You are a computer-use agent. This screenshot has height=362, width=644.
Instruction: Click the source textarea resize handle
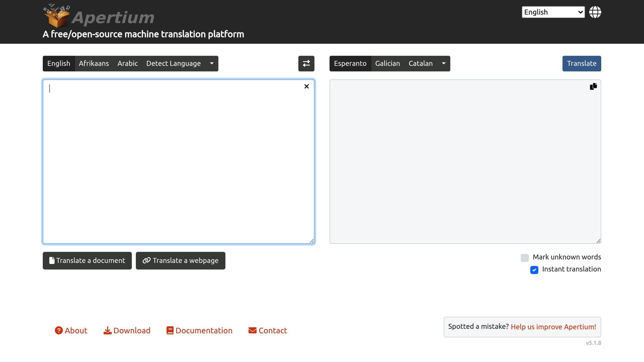point(312,241)
